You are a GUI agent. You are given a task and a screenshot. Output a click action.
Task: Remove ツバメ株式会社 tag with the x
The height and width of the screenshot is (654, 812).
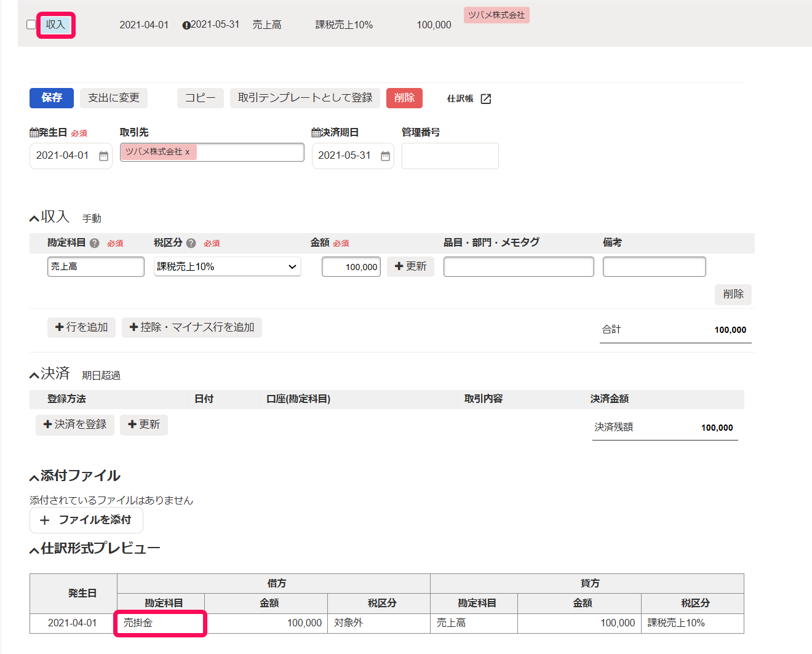(188, 152)
